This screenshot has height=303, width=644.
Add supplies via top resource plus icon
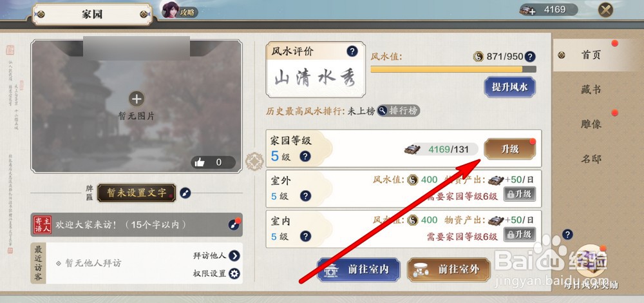coord(528,10)
